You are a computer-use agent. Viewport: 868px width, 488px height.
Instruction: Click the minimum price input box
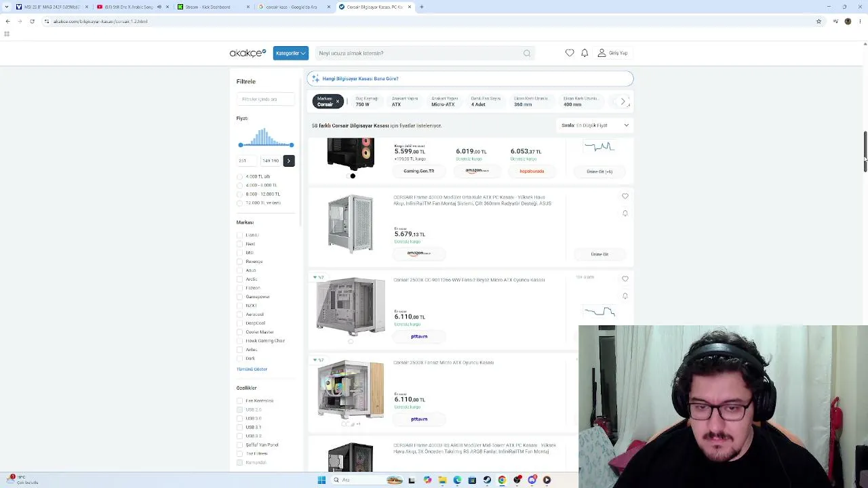[247, 161]
